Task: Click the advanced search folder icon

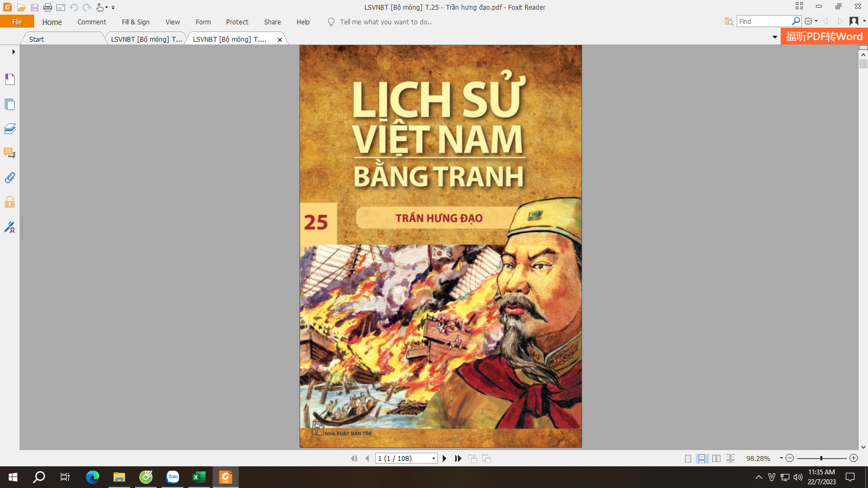Action: [729, 21]
